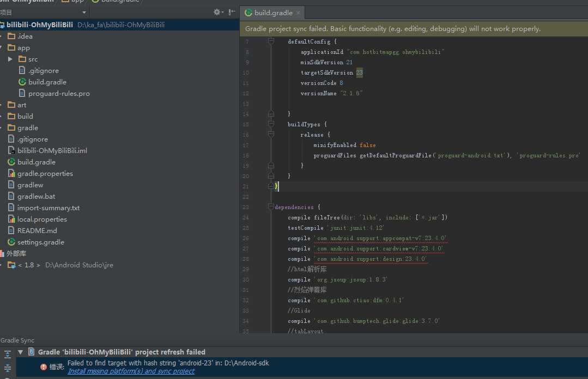588x379 pixels.
Task: Click the red error icon in Gradle Sync
Action: coord(44,367)
